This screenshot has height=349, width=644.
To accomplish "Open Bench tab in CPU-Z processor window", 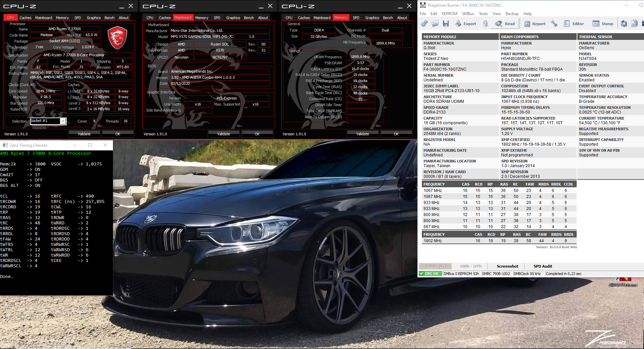I will pyautogui.click(x=109, y=18).
